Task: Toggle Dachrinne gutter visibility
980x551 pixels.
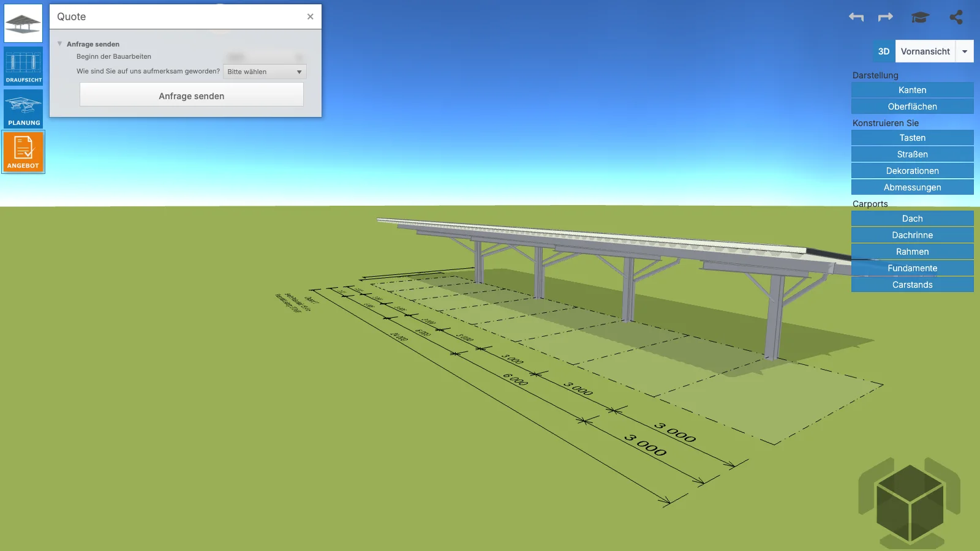Action: [912, 235]
